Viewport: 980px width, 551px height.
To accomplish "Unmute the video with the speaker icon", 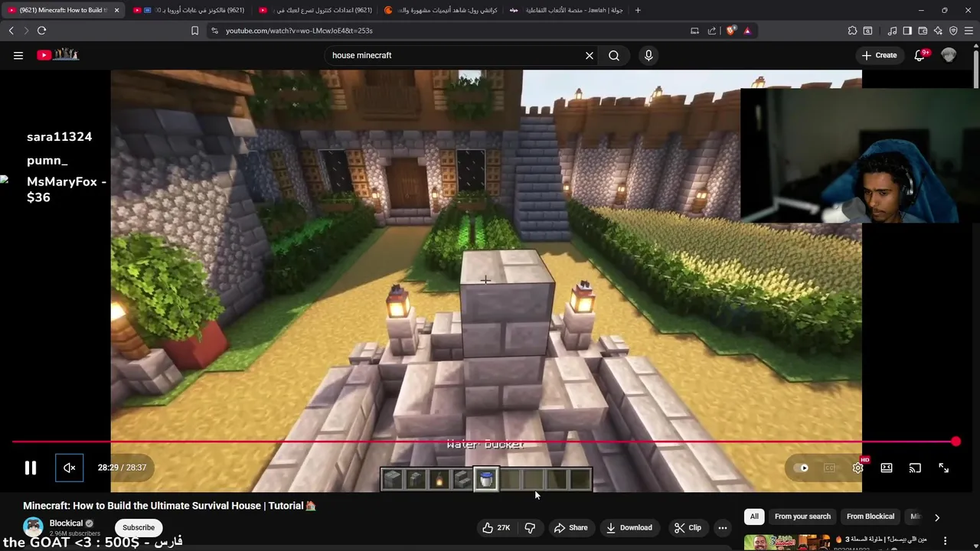I will tap(70, 468).
